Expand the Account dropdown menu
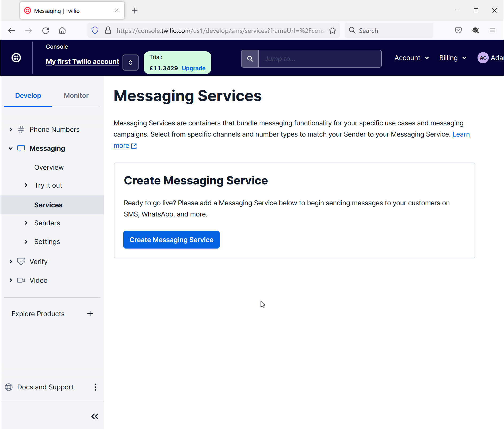Screen dimensions: 504x430 click(411, 58)
